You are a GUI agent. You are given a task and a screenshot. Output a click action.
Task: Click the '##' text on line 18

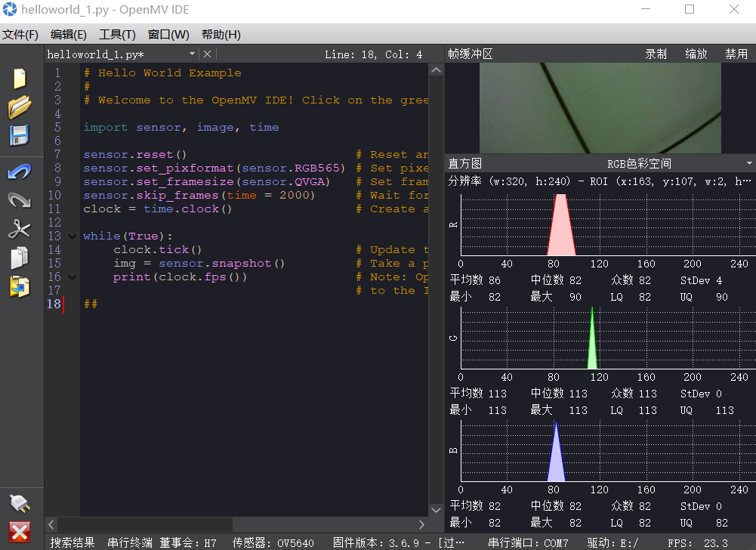click(x=91, y=304)
